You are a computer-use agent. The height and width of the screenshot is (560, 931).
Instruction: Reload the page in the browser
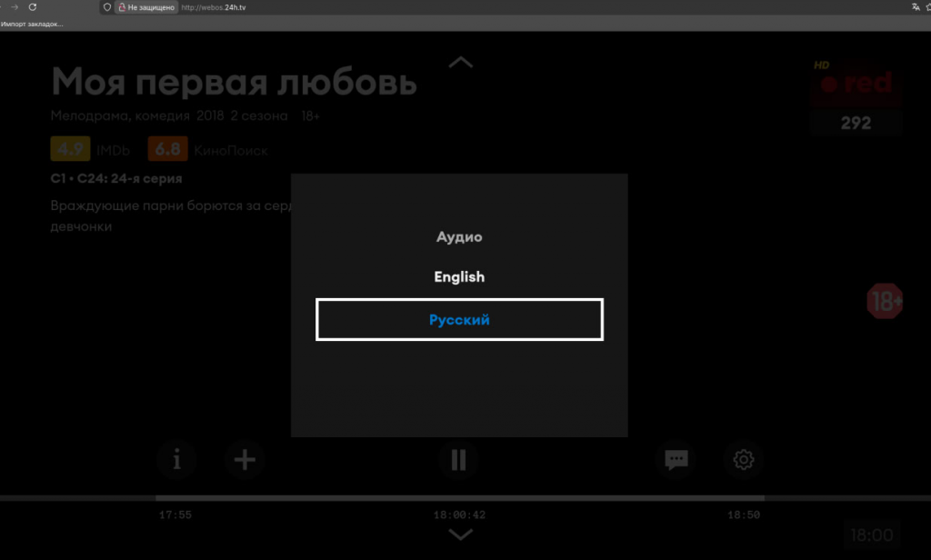33,7
